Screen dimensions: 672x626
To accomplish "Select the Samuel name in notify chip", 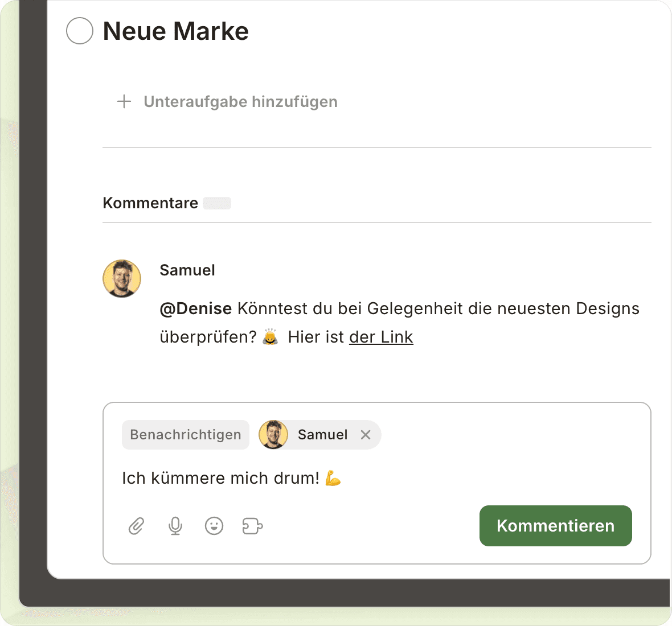I will [x=322, y=435].
